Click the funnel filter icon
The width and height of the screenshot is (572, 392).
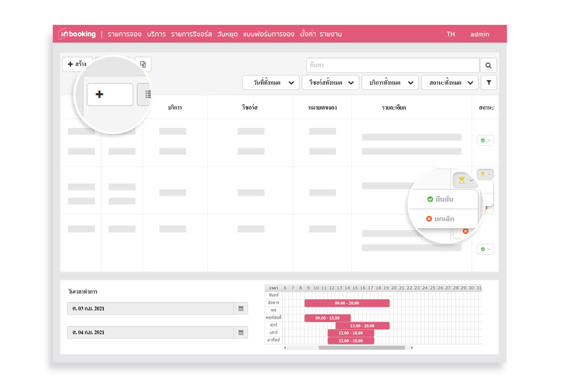pyautogui.click(x=489, y=83)
